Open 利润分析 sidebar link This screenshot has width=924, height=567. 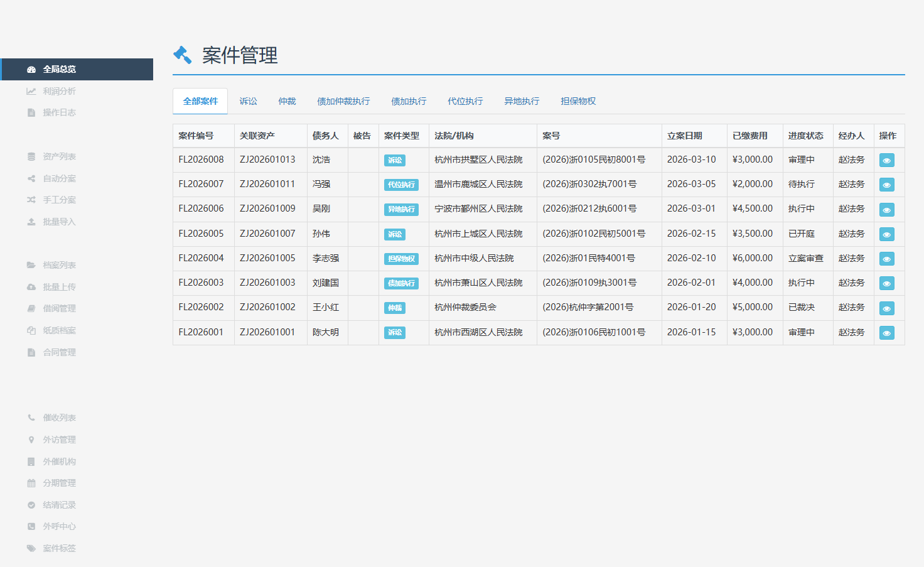coord(59,91)
